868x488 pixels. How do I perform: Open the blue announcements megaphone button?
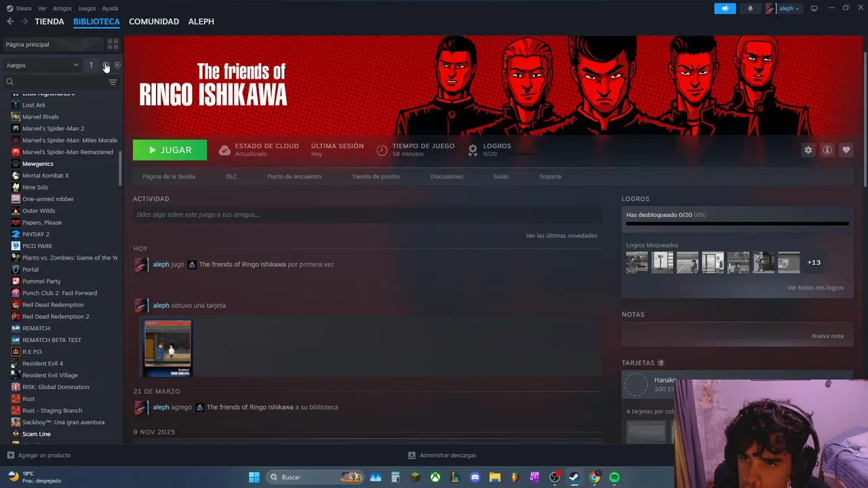(725, 8)
